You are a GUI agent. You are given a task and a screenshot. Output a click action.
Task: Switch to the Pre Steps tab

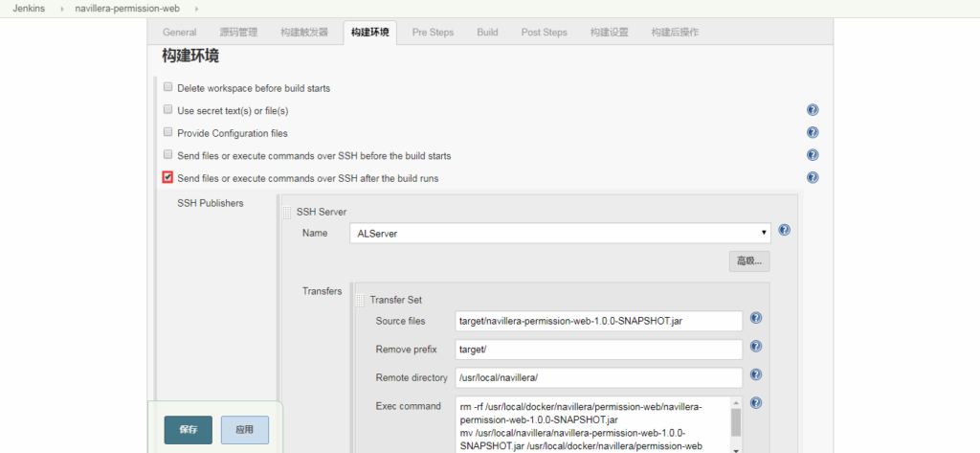pyautogui.click(x=433, y=33)
